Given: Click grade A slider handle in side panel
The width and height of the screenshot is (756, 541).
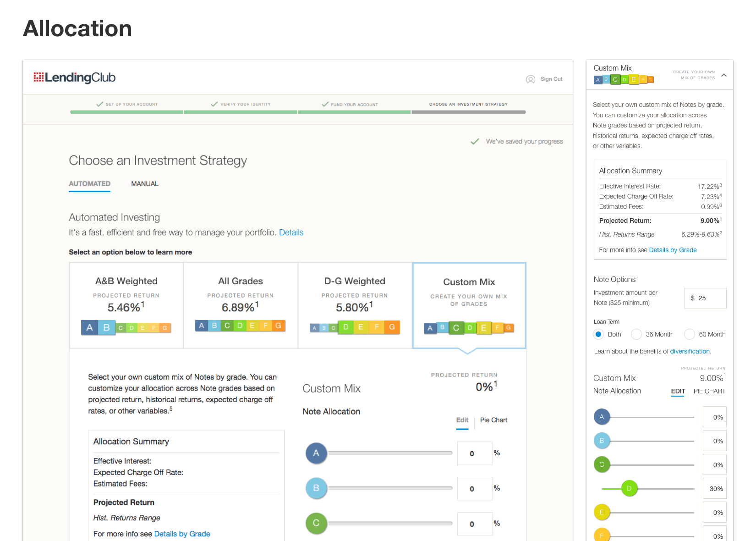Looking at the screenshot, I should click(x=602, y=417).
